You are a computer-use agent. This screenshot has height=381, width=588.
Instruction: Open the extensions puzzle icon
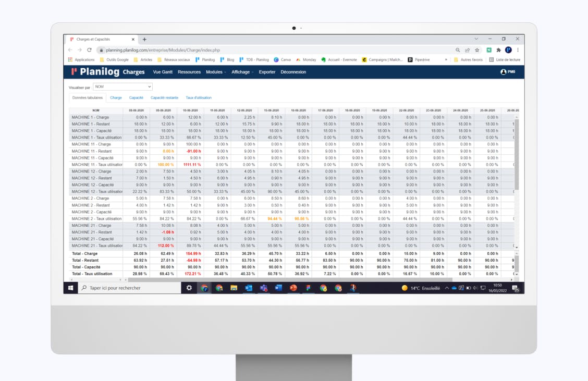pos(498,50)
